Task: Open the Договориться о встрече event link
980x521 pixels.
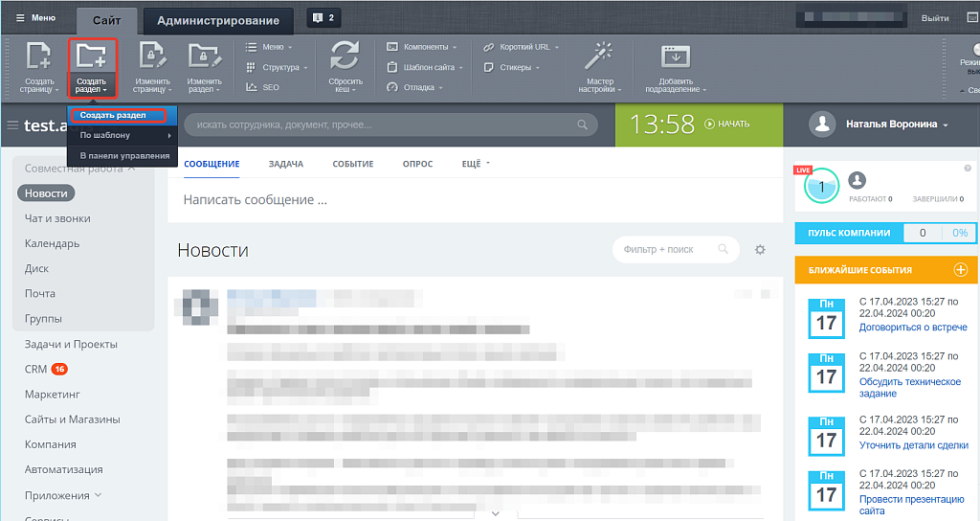Action: (x=913, y=328)
